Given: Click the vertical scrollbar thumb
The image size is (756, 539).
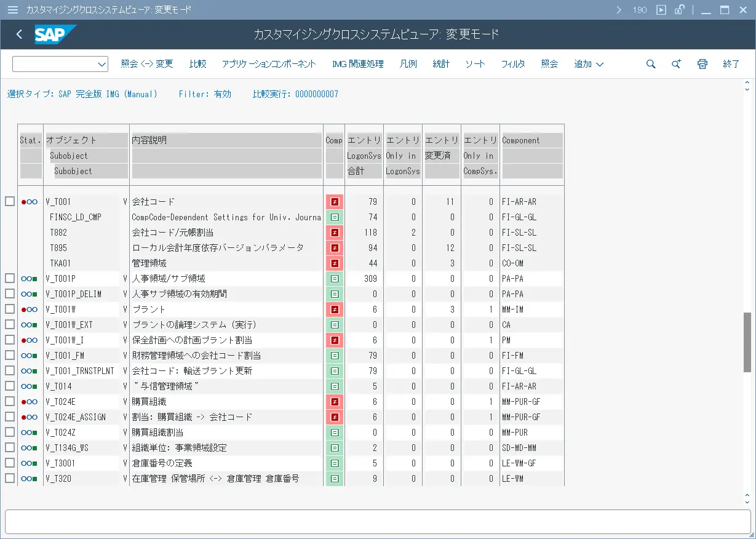Looking at the screenshot, I should click(x=747, y=342).
